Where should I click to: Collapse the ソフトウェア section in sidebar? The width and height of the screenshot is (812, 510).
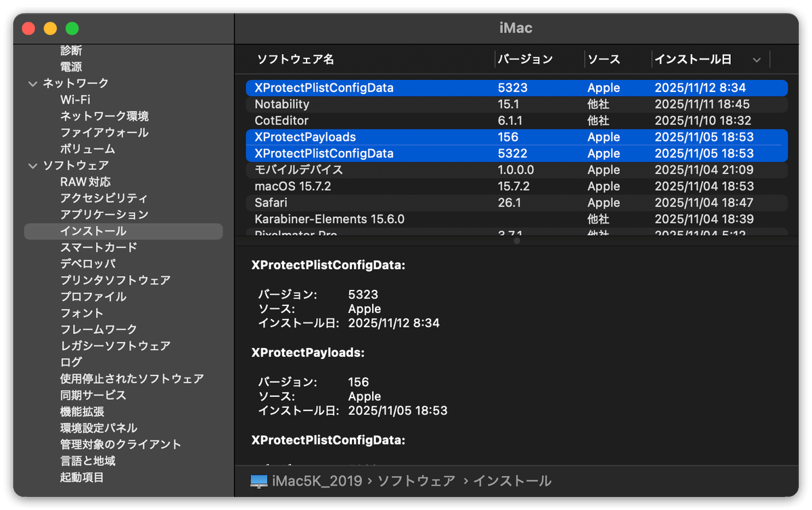[x=32, y=165]
